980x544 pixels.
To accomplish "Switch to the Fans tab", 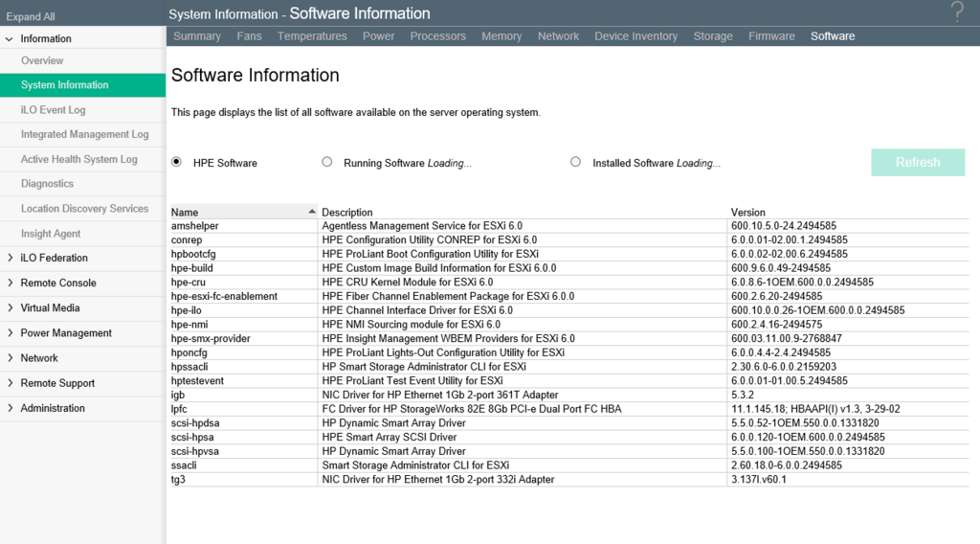I will point(249,36).
